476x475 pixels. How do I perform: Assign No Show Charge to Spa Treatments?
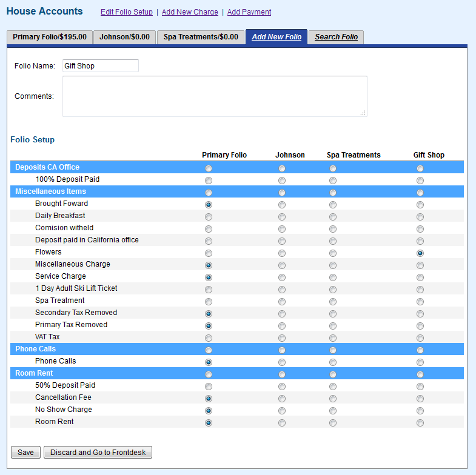coord(333,411)
